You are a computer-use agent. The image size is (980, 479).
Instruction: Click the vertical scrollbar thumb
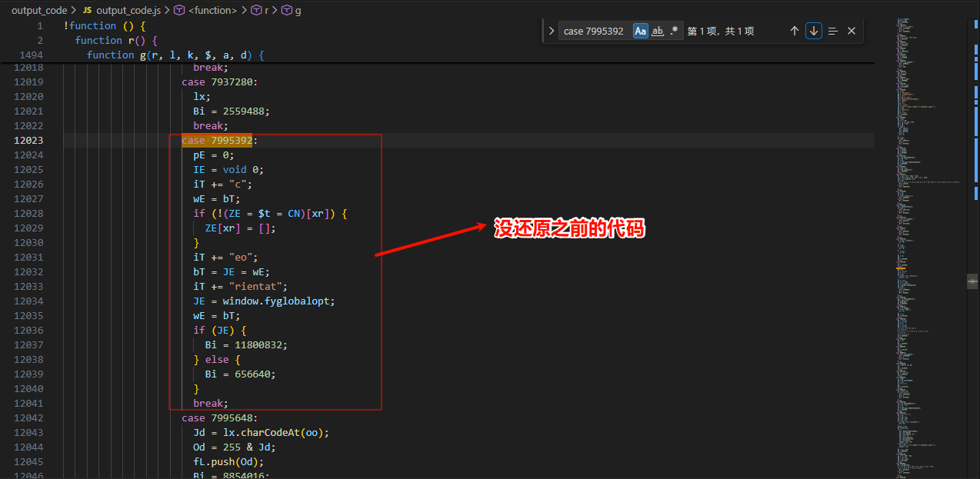click(972, 281)
